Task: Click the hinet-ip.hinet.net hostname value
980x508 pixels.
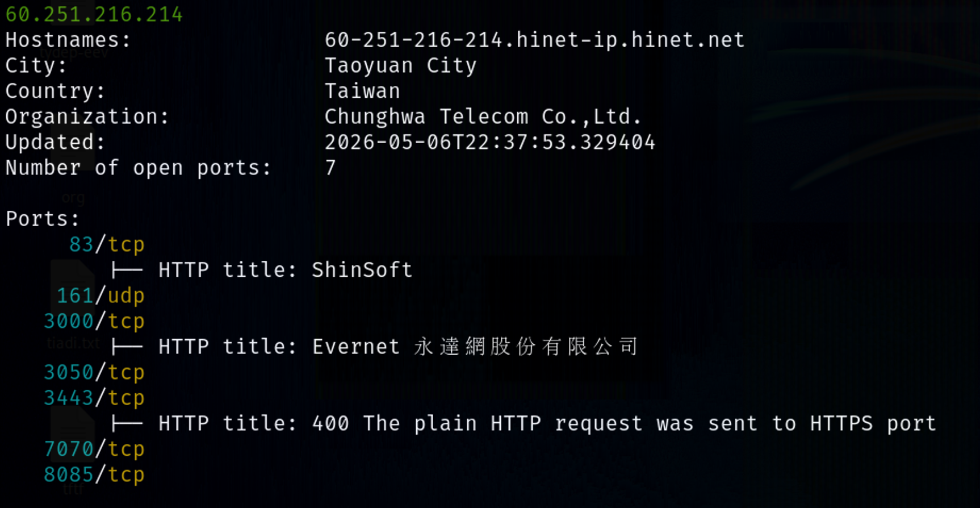Action: point(534,40)
